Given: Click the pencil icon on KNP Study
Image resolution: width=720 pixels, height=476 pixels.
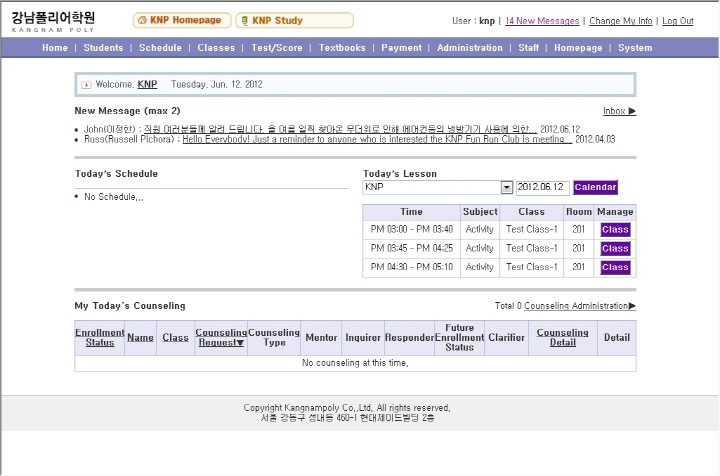Looking at the screenshot, I should click(245, 21).
